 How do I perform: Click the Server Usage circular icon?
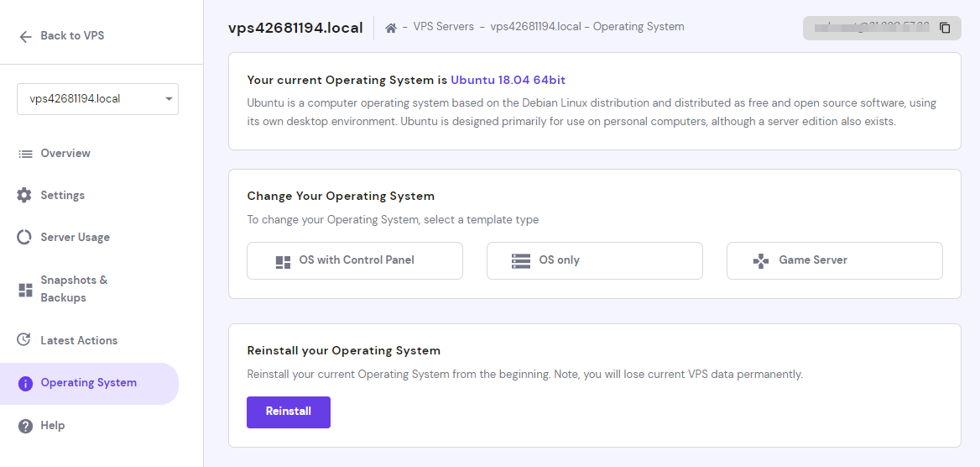24,237
